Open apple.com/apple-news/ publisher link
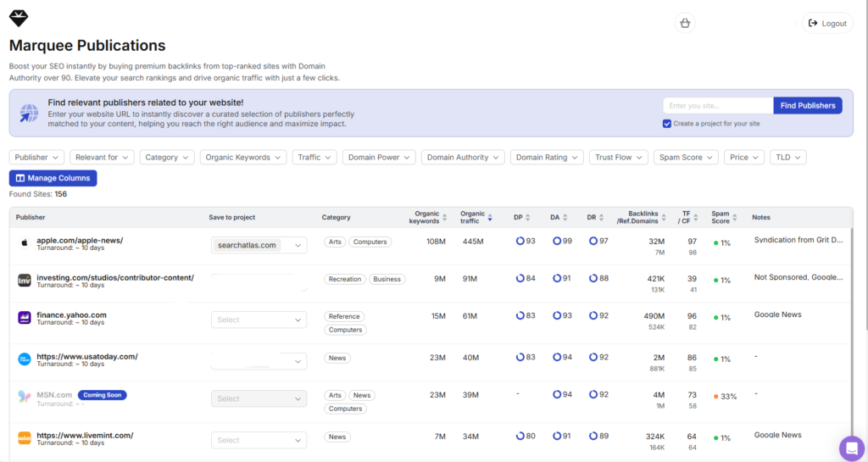The width and height of the screenshot is (868, 462). [80, 241]
